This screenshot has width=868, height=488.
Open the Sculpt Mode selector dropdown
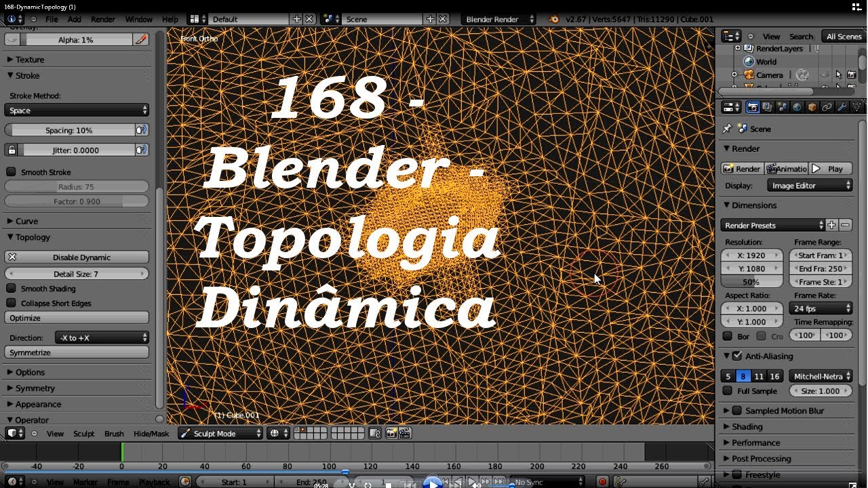pyautogui.click(x=220, y=433)
